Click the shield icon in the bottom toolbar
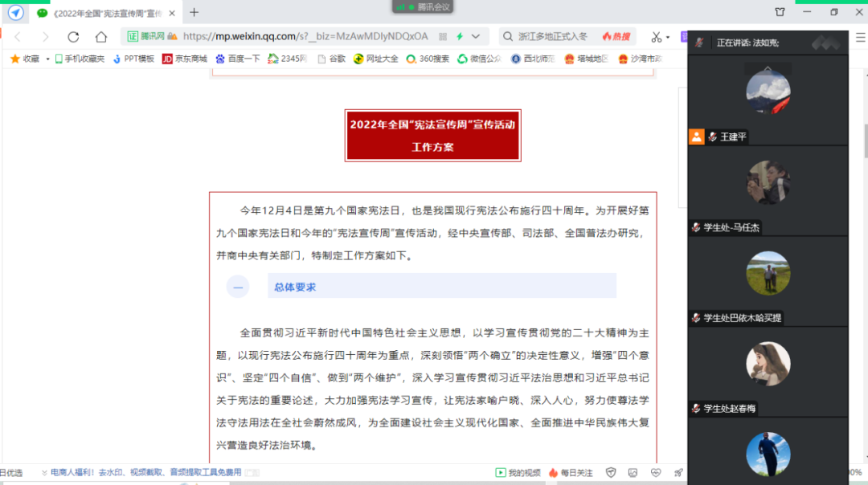 coord(612,472)
